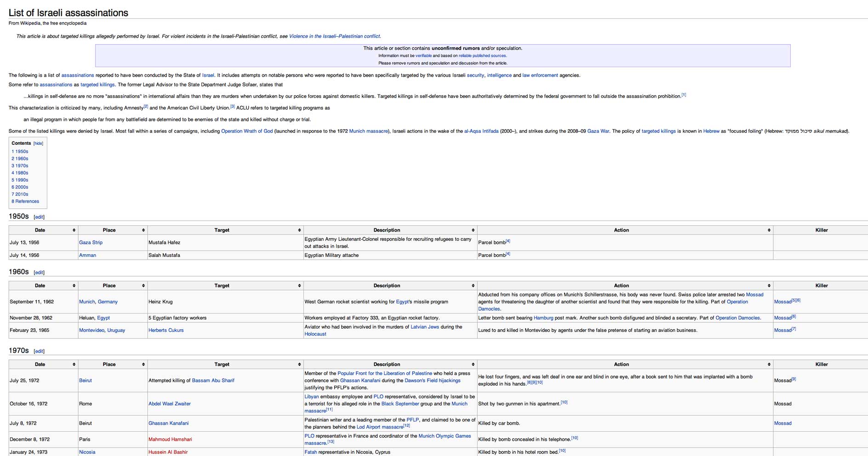Image resolution: width=868 pixels, height=456 pixels.
Task: Sort the 1970s table by Action
Action: 769,364
